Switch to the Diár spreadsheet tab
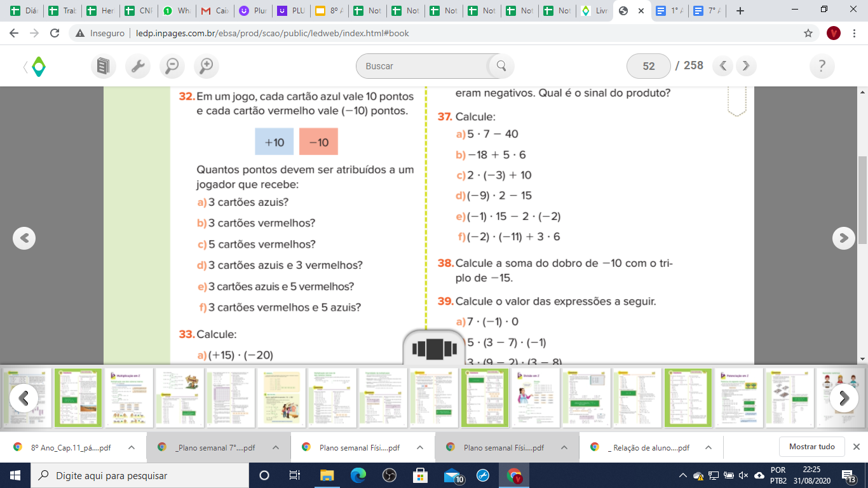The height and width of the screenshot is (488, 868). [x=24, y=11]
